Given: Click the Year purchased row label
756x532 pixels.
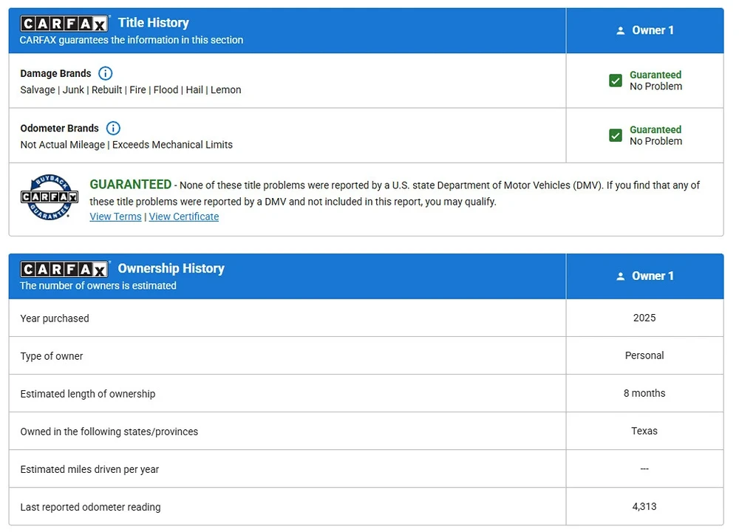Looking at the screenshot, I should (x=55, y=318).
